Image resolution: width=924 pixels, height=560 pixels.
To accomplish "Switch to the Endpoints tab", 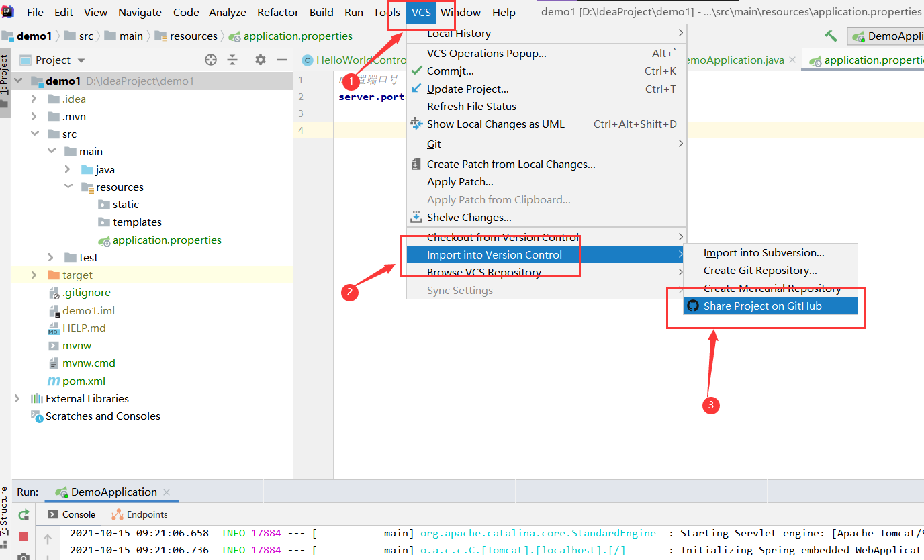I will tap(140, 514).
